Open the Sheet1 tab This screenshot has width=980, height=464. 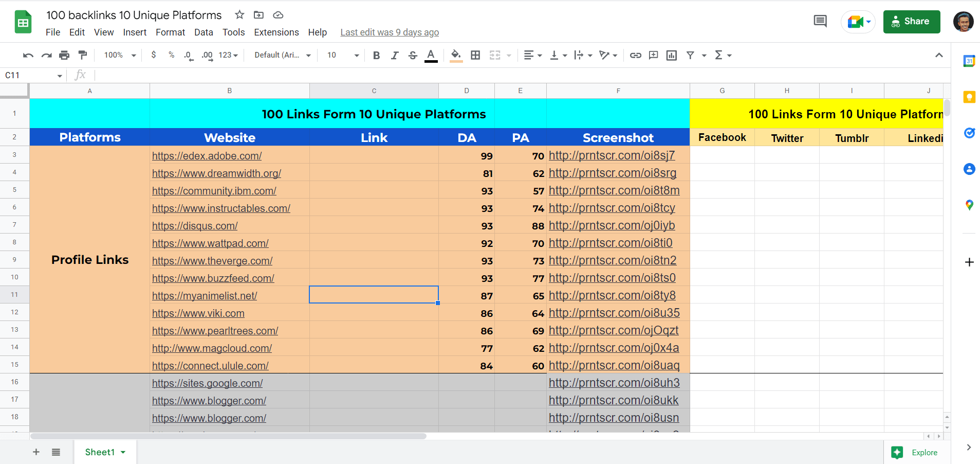(105, 452)
